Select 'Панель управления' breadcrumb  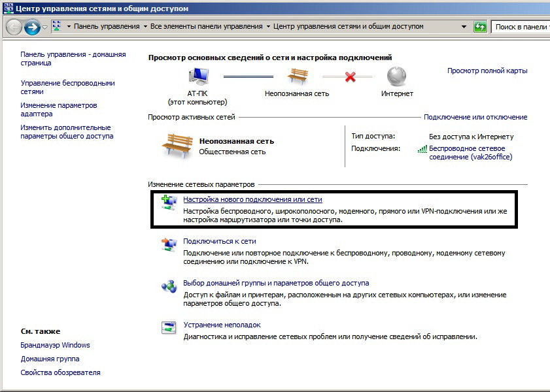(x=107, y=26)
